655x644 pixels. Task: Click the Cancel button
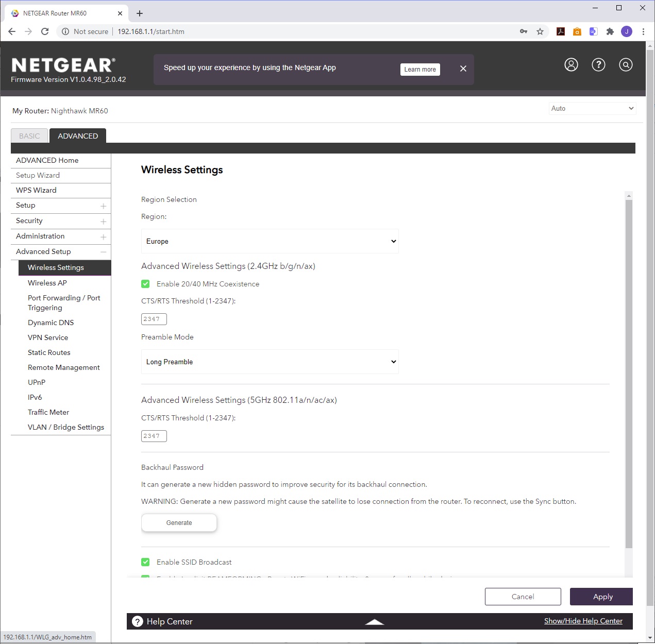523,597
